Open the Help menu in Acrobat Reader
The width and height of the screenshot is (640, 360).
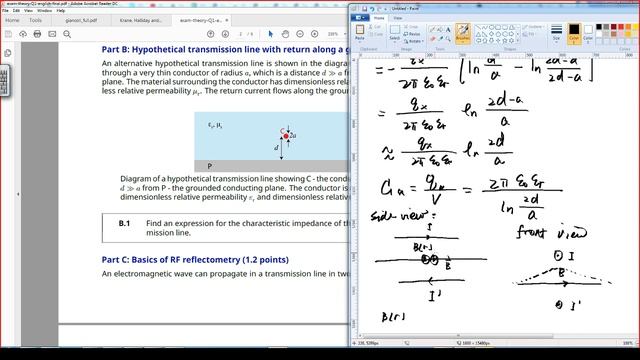[x=60, y=11]
